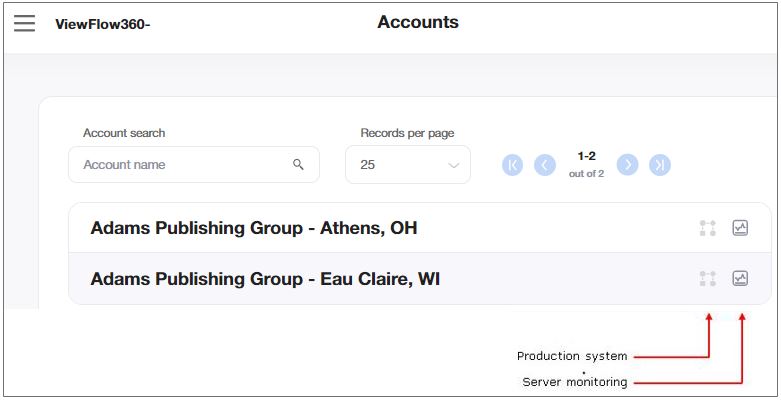The height and width of the screenshot is (400, 781).
Task: Click the search magnifier icon
Action: click(x=298, y=165)
